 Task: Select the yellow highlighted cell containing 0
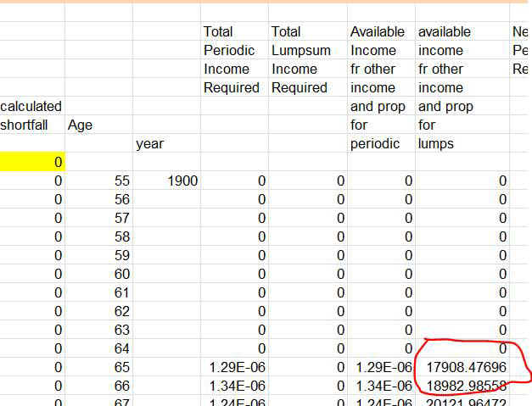[x=32, y=162]
